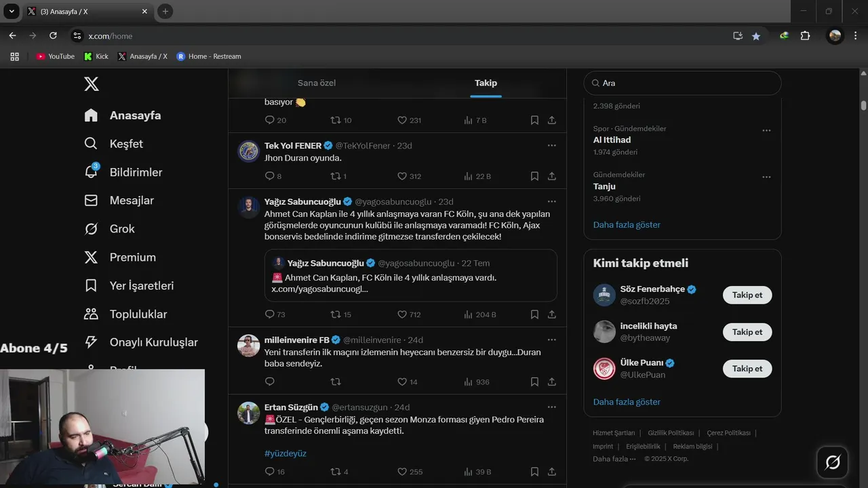
Task: Open the #yüzdeyüz hashtag link
Action: (285, 453)
